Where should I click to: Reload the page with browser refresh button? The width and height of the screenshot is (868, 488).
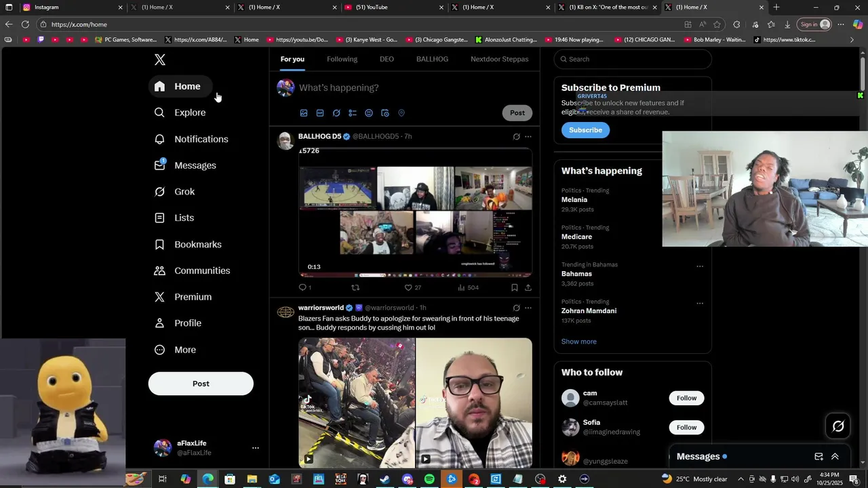(x=25, y=24)
